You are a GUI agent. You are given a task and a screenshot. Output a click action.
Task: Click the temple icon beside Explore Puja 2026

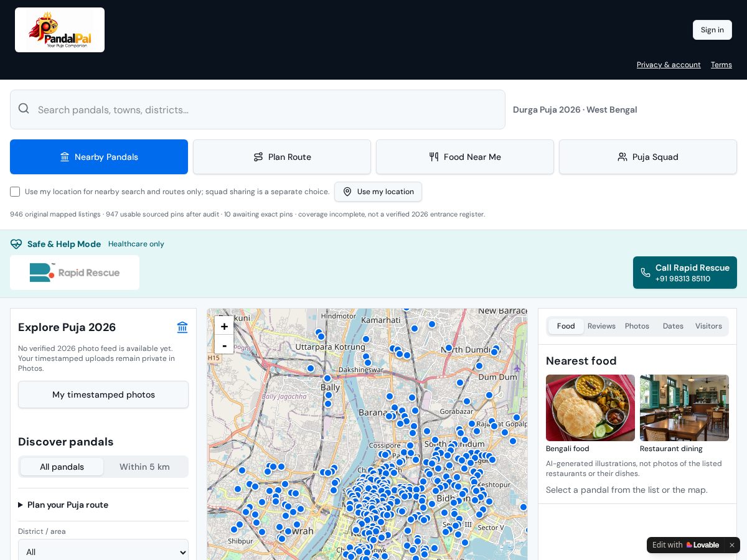point(182,327)
